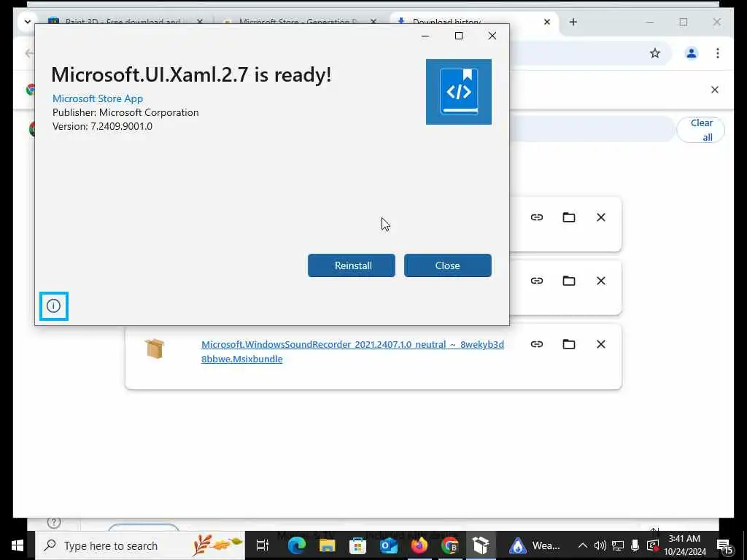Click the info icon in App Installer dialog

point(54,306)
